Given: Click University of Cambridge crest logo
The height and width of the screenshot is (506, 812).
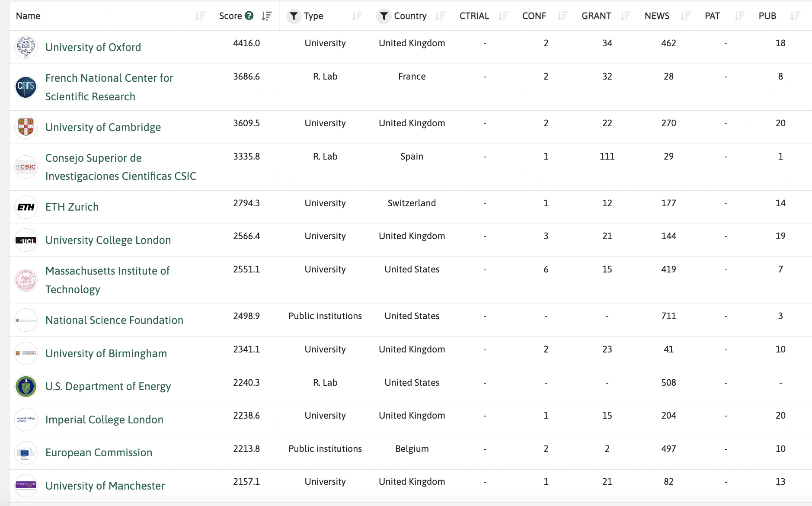Looking at the screenshot, I should click(x=26, y=127).
